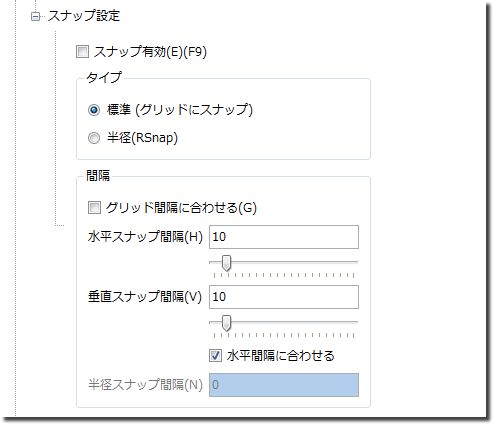Image resolution: width=494 pixels, height=425 pixels.
Task: Uncheck the 水平間隔に合わせる checkbox
Action: pos(215,355)
